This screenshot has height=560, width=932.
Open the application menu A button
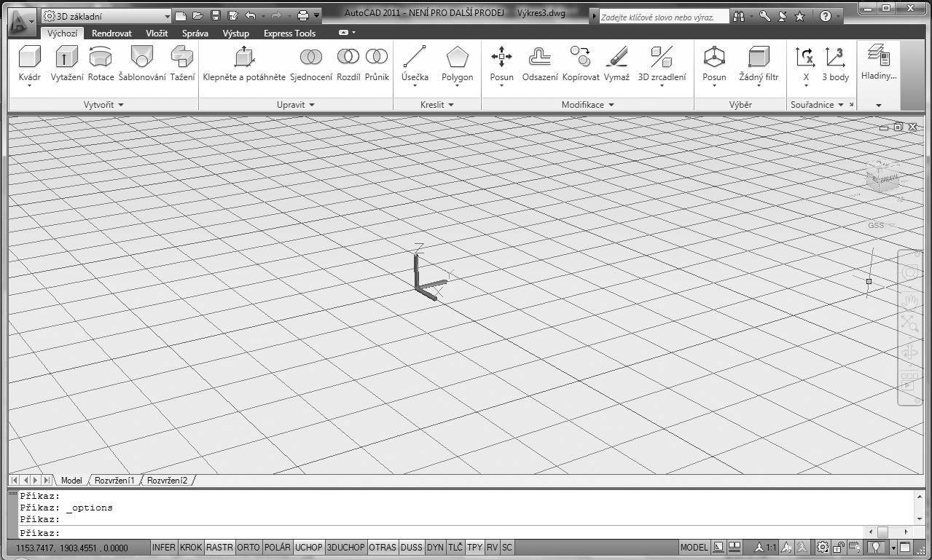point(20,20)
